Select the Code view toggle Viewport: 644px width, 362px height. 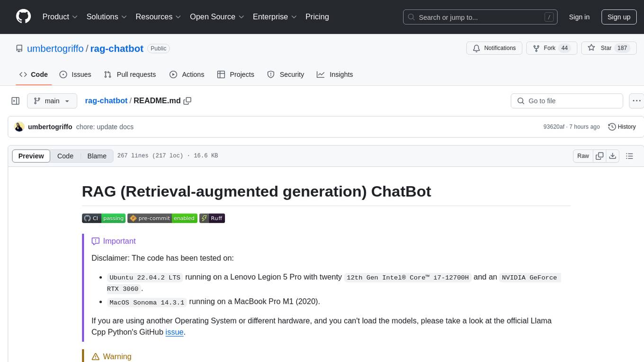[x=65, y=156]
